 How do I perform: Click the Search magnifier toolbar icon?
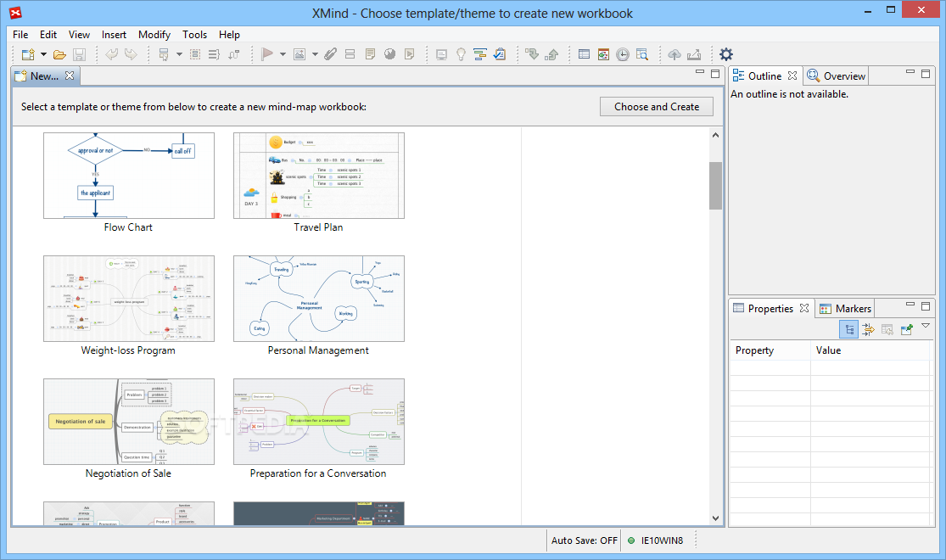pyautogui.click(x=642, y=54)
